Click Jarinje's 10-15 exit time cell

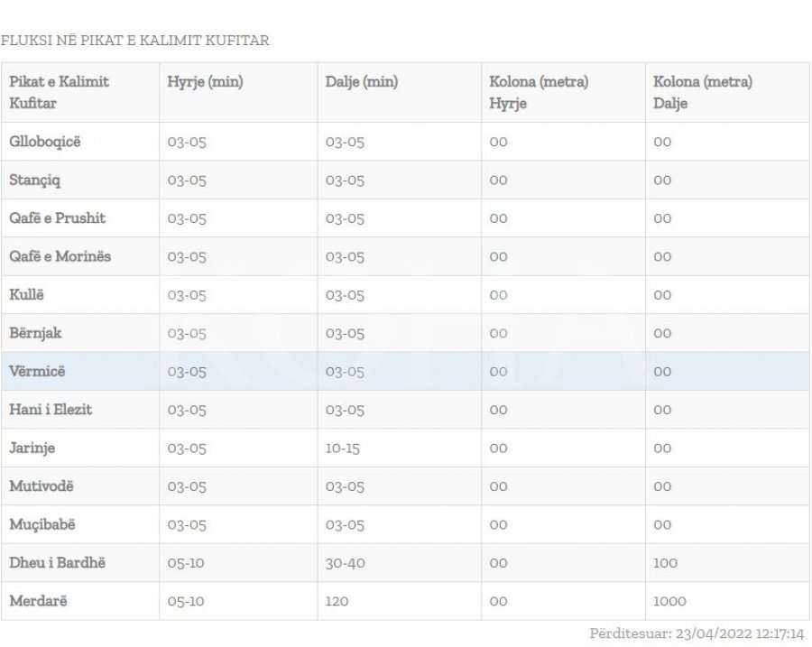pos(343,448)
